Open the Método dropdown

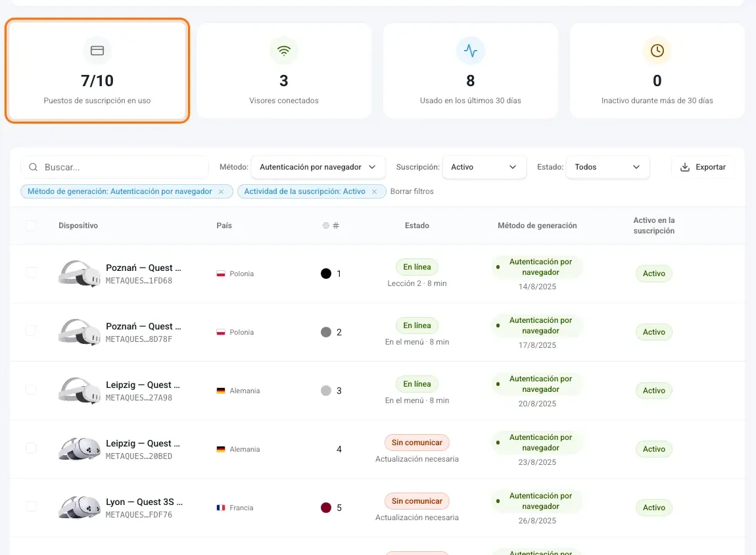point(318,167)
